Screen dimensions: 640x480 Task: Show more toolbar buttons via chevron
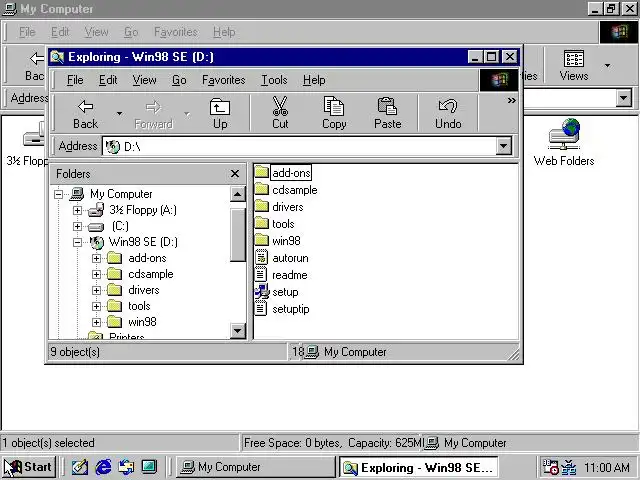tap(511, 100)
